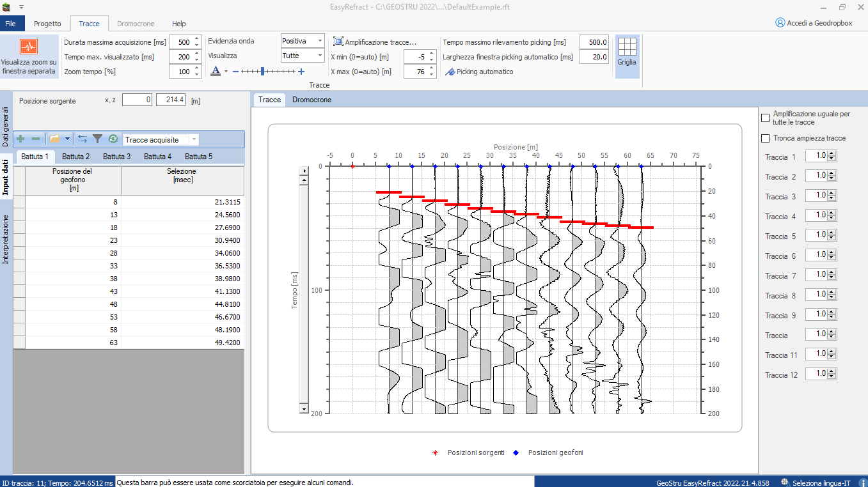Click geophone position cell 33

click(x=73, y=266)
